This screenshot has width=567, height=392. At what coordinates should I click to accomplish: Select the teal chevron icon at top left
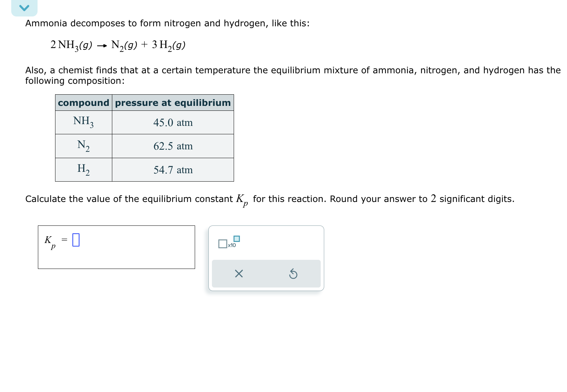[x=24, y=8]
